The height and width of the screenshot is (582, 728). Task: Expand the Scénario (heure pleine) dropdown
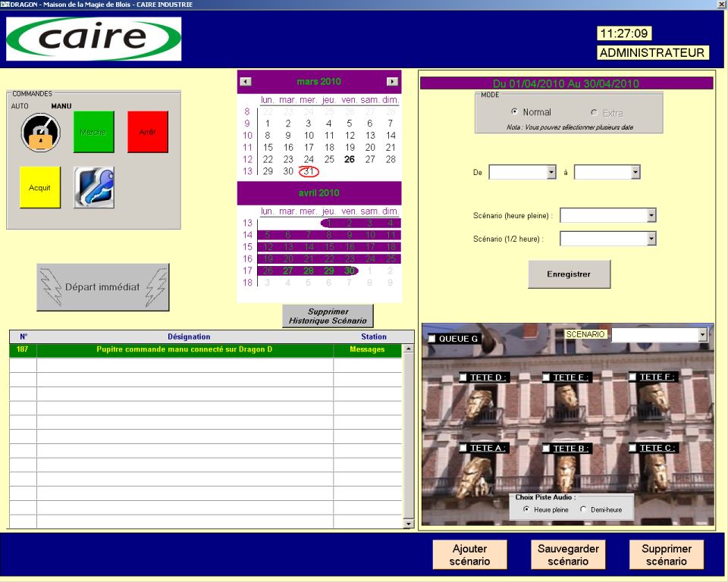(x=651, y=216)
